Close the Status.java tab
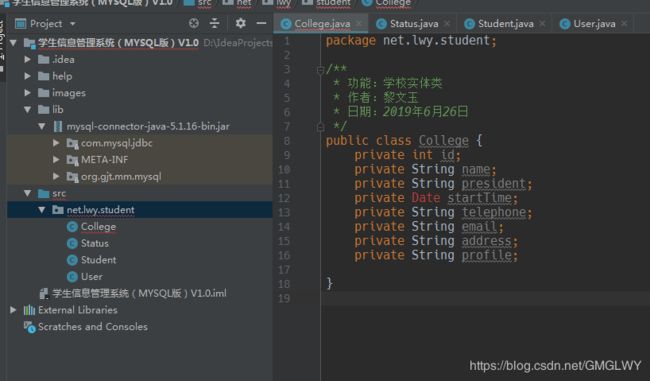The image size is (650, 381). point(447,24)
